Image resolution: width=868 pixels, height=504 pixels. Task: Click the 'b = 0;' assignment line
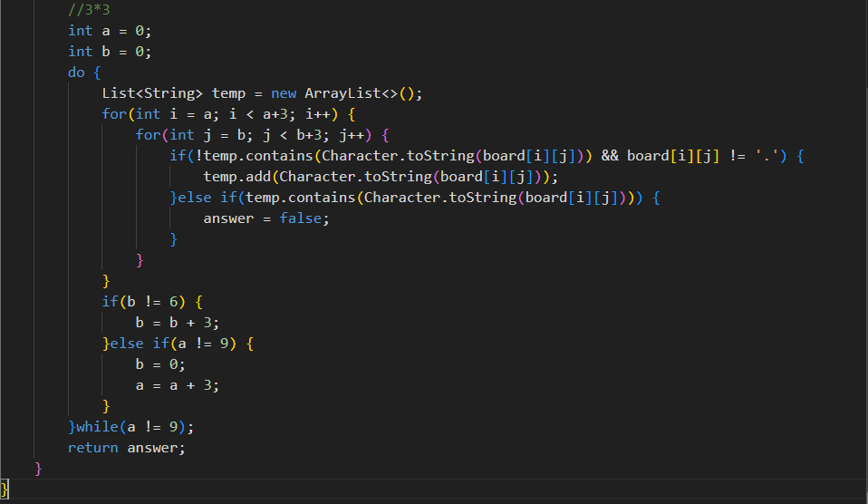coord(160,364)
